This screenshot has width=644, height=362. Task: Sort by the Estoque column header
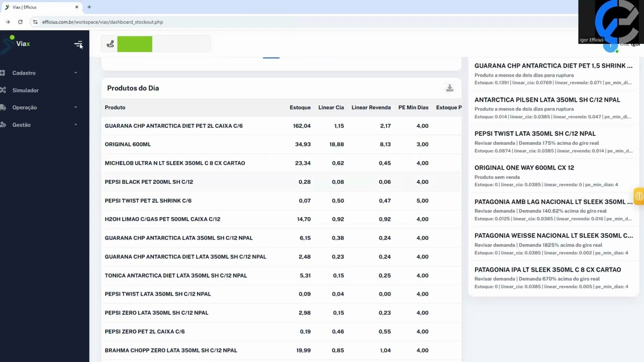(x=300, y=108)
